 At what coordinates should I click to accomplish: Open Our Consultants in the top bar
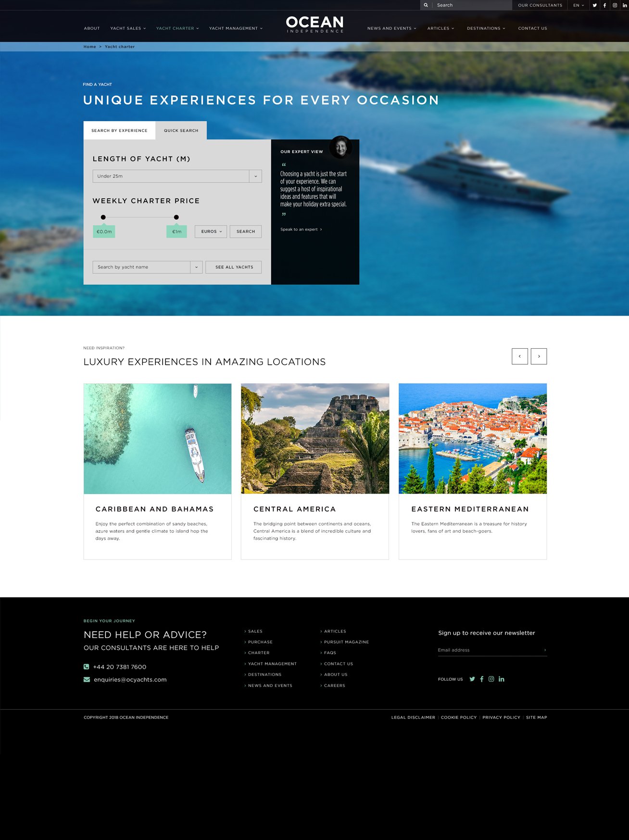(x=540, y=5)
